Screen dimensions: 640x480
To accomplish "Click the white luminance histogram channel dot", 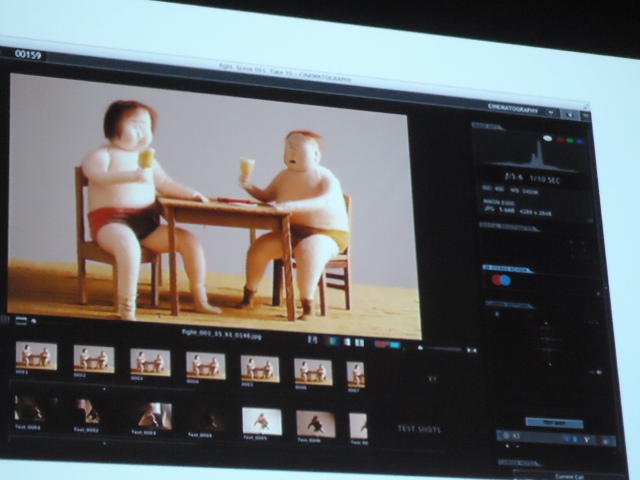I will pos(547,138).
